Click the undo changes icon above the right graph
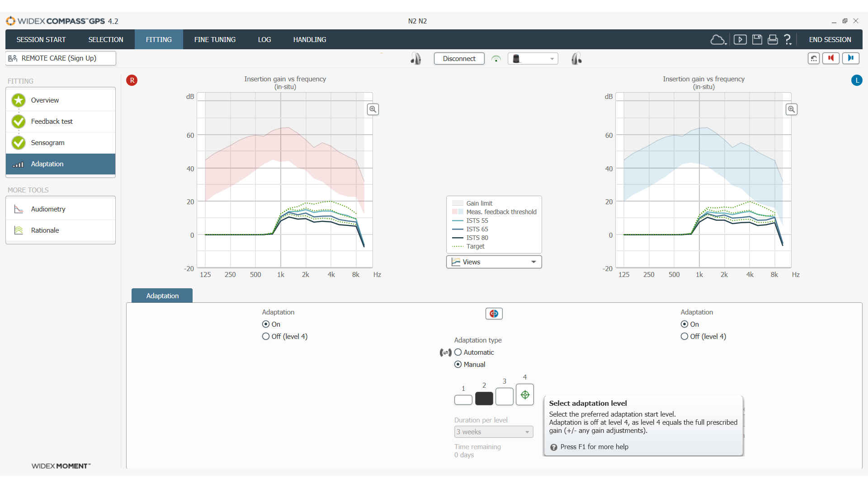 (x=813, y=58)
